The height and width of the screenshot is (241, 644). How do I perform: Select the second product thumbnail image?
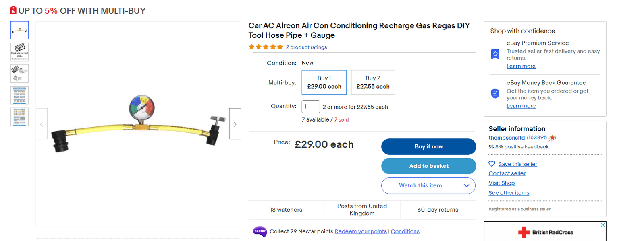tap(19, 52)
